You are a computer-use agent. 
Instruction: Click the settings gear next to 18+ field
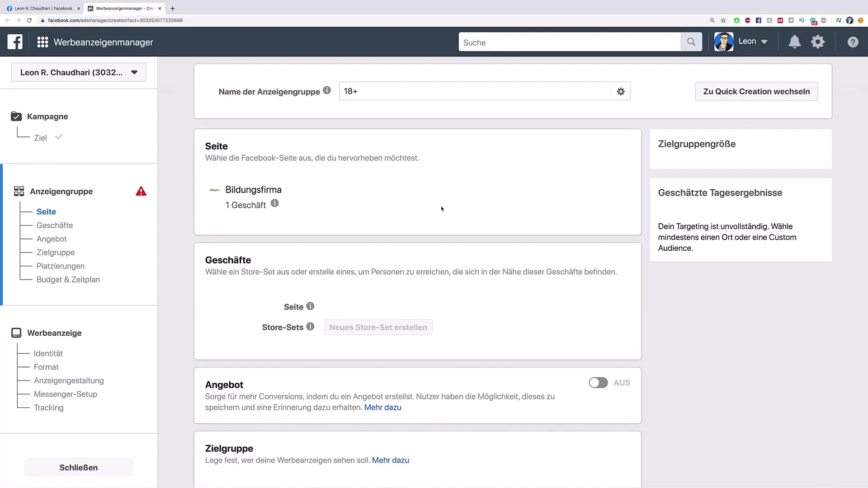pos(621,91)
